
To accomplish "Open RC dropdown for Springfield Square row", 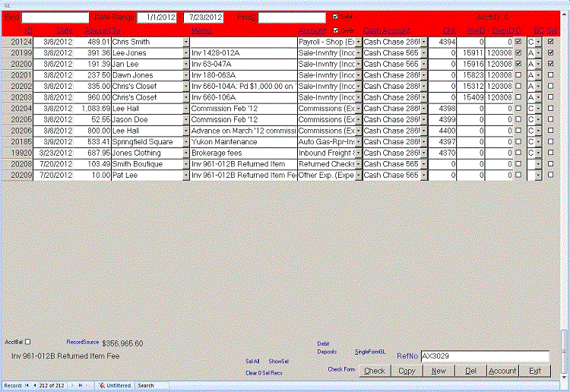I will coord(539,142).
